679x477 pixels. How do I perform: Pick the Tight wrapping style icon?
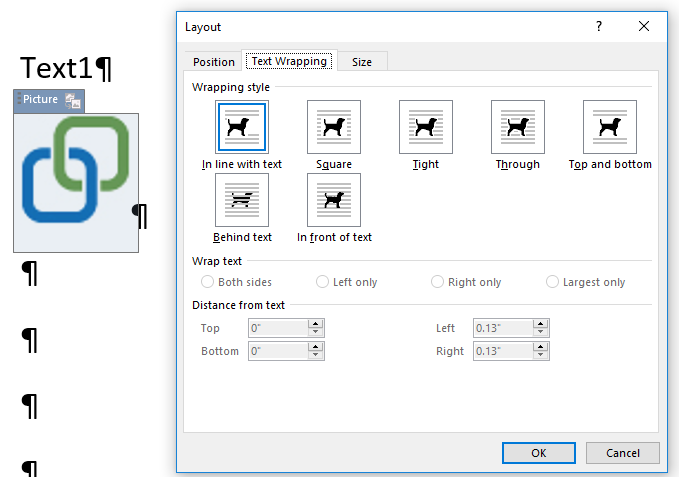tap(426, 127)
